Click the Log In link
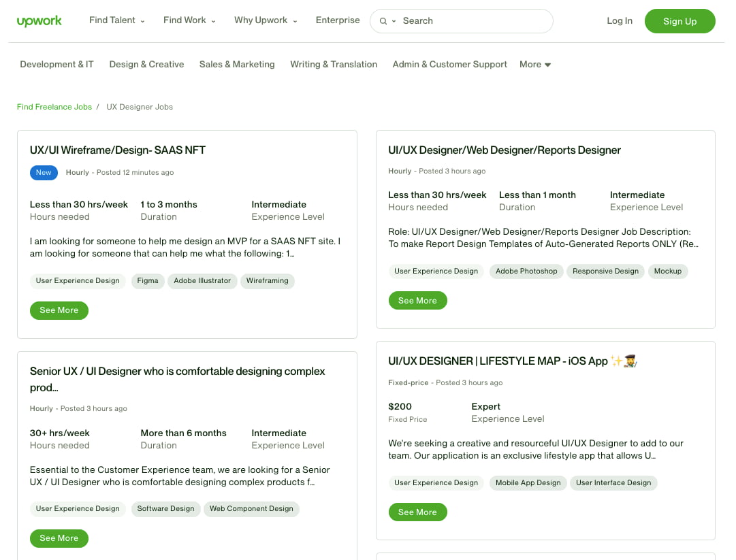The width and height of the screenshot is (736, 560). 619,21
